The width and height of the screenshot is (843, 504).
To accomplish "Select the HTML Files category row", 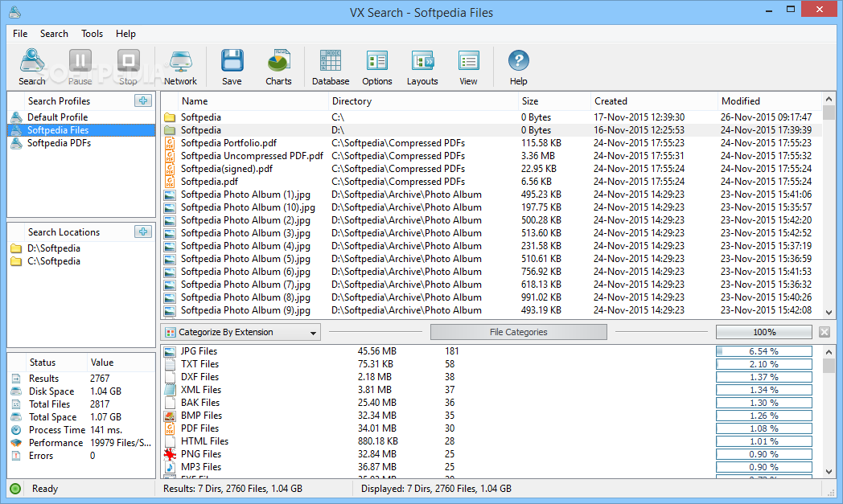I will tap(492, 441).
